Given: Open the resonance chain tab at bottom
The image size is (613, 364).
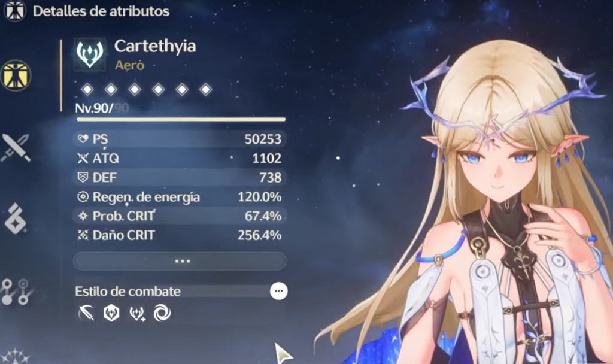Looking at the screenshot, I should click(16, 356).
